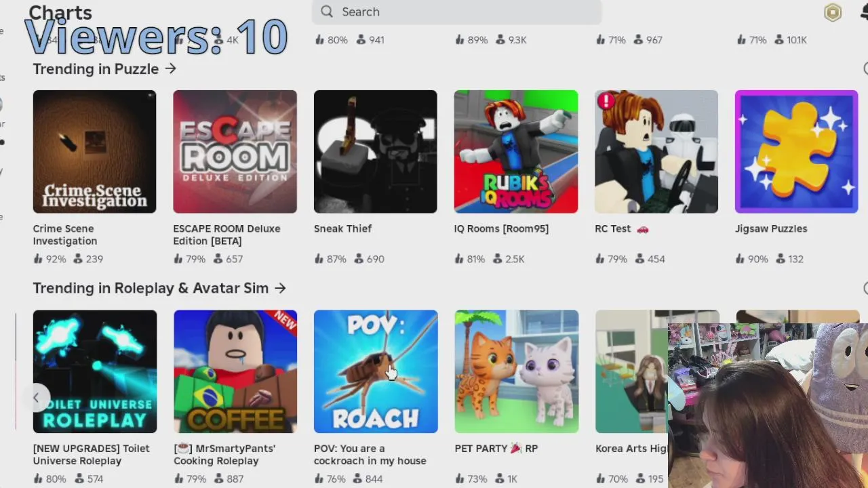
Task: Click the car emoji beside RC Test
Action: tap(642, 229)
